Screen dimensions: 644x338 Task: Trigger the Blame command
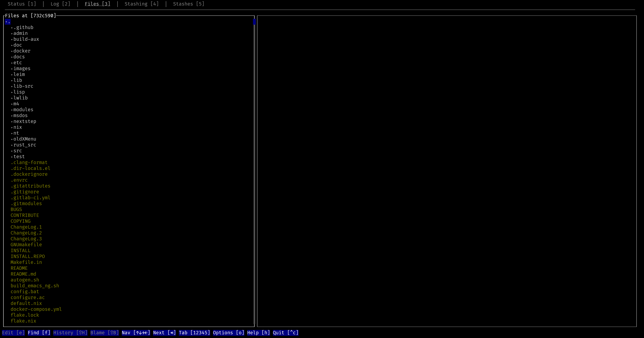coord(105,333)
